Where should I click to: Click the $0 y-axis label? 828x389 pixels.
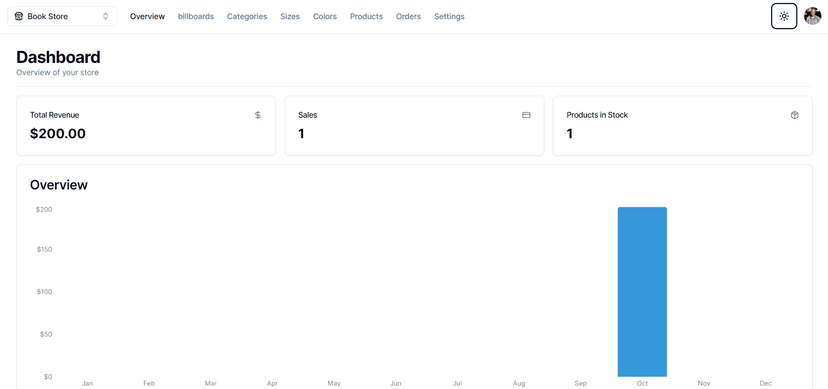pos(48,377)
